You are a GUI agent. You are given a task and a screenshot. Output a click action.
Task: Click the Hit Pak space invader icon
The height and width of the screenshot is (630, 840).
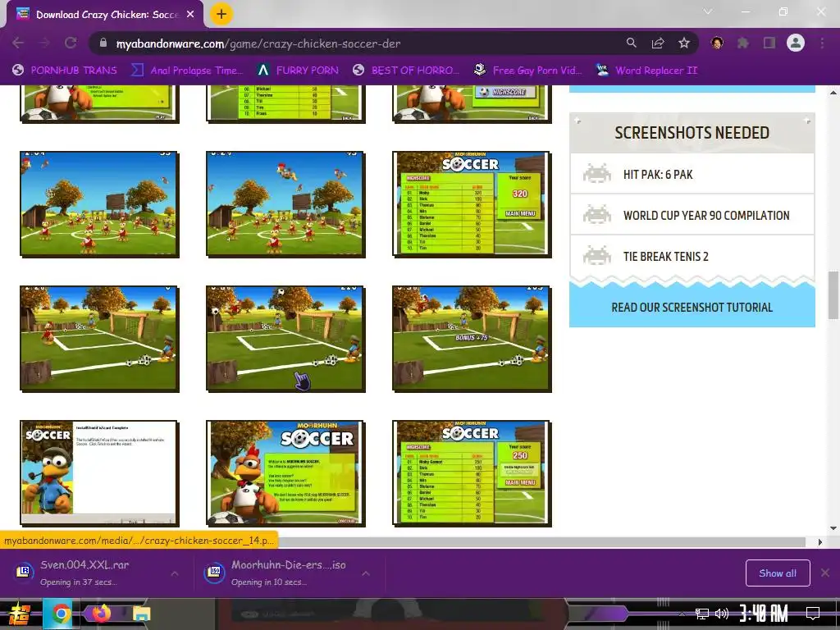[597, 174]
